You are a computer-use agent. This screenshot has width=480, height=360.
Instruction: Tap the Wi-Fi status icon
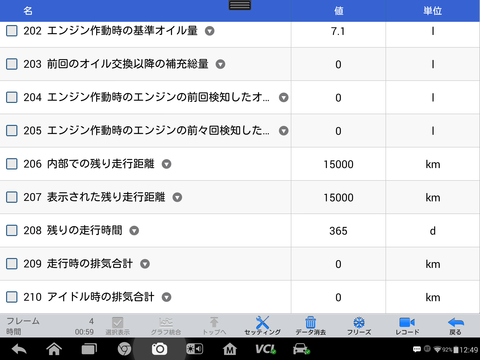(x=437, y=349)
